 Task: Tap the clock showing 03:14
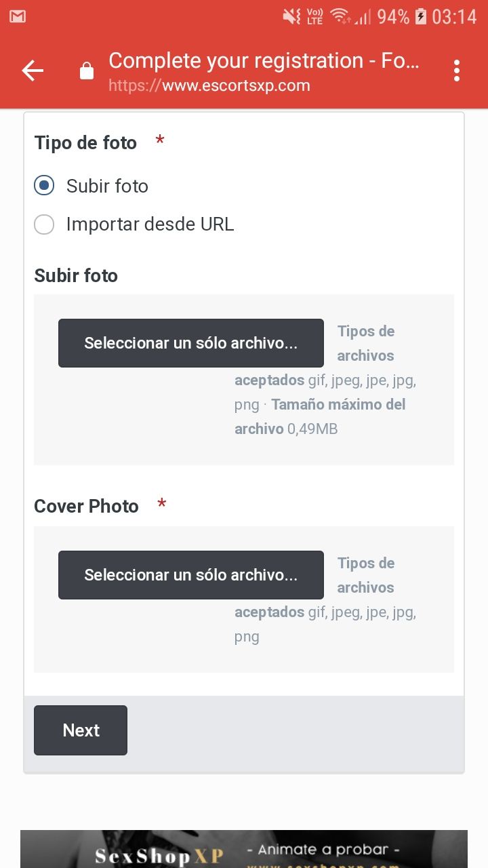455,16
